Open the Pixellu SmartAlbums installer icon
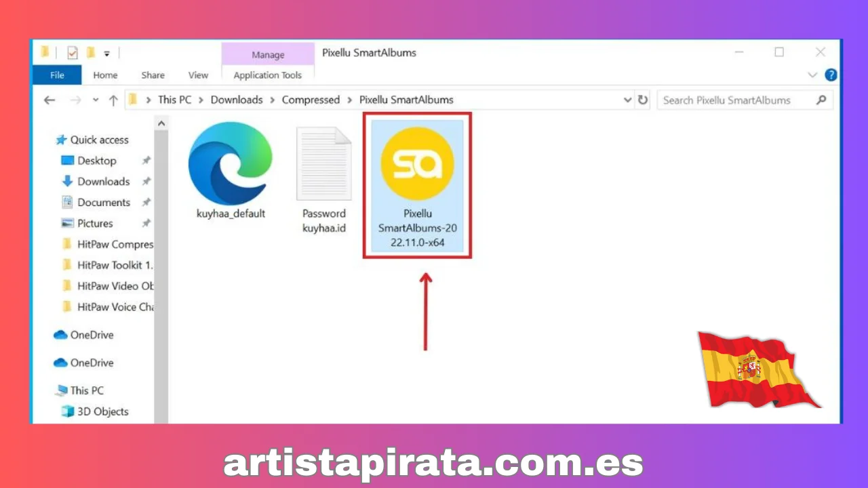The image size is (868, 488). point(417,163)
